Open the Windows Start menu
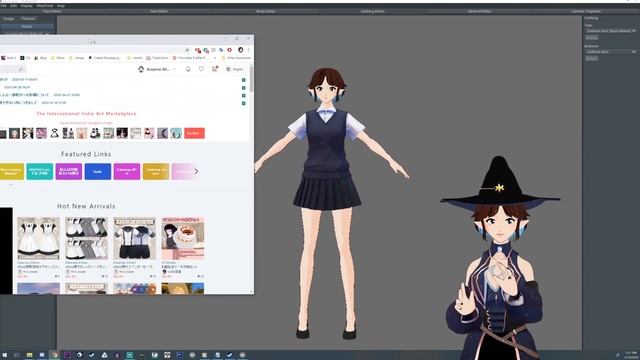 tap(5, 355)
